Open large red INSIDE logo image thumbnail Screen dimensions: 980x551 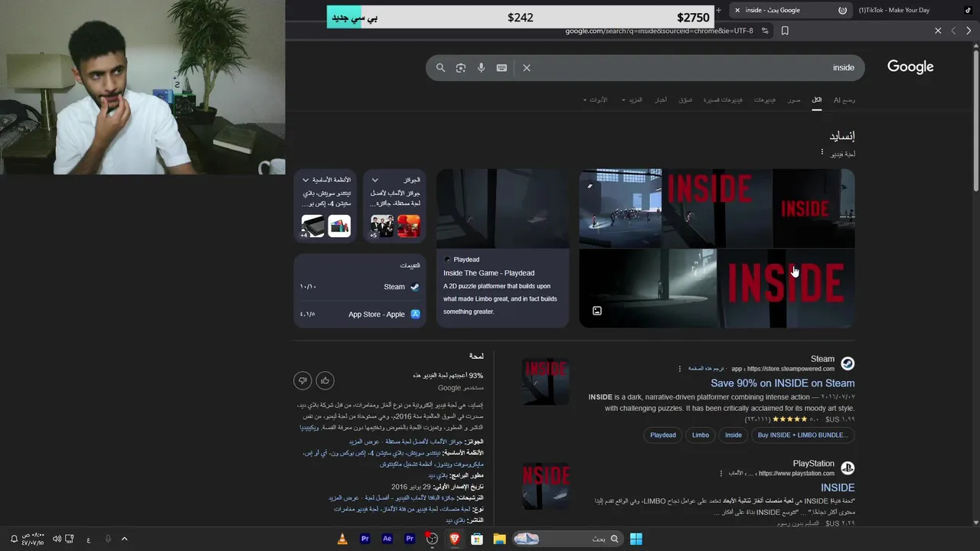[786, 289]
